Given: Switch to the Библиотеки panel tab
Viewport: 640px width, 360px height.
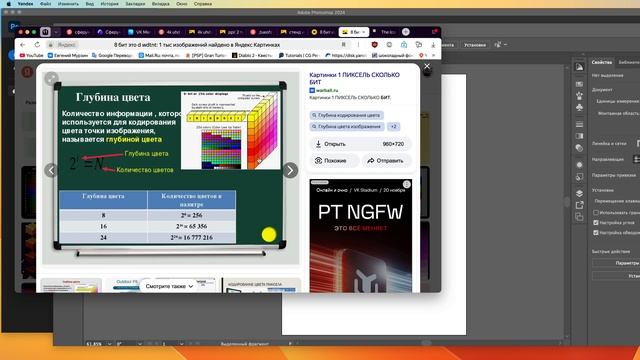Looking at the screenshot, I should (629, 62).
